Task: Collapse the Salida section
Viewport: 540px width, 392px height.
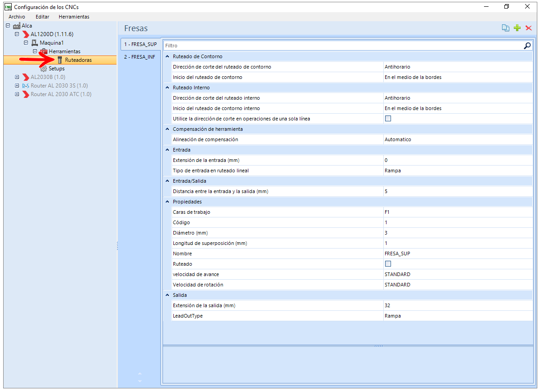Action: tap(168, 295)
